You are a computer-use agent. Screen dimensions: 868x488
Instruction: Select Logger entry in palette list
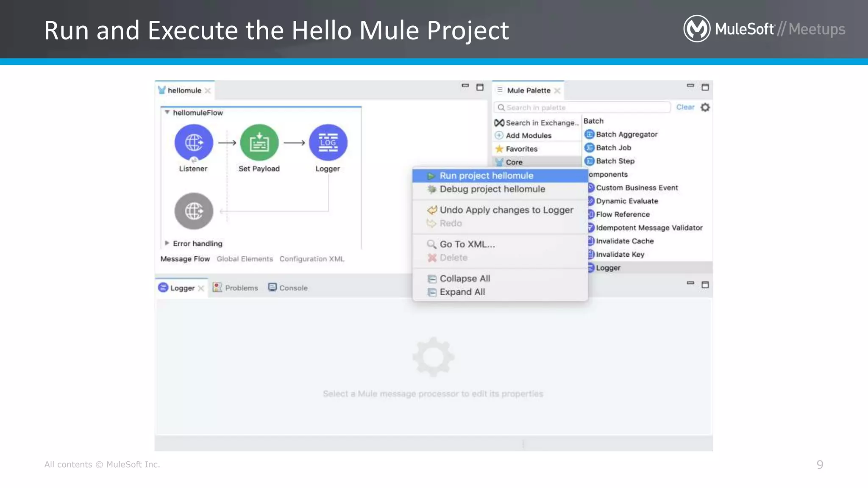650,268
